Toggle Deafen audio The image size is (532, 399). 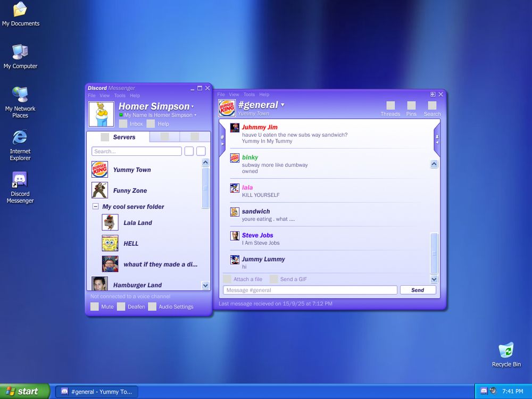(x=121, y=306)
